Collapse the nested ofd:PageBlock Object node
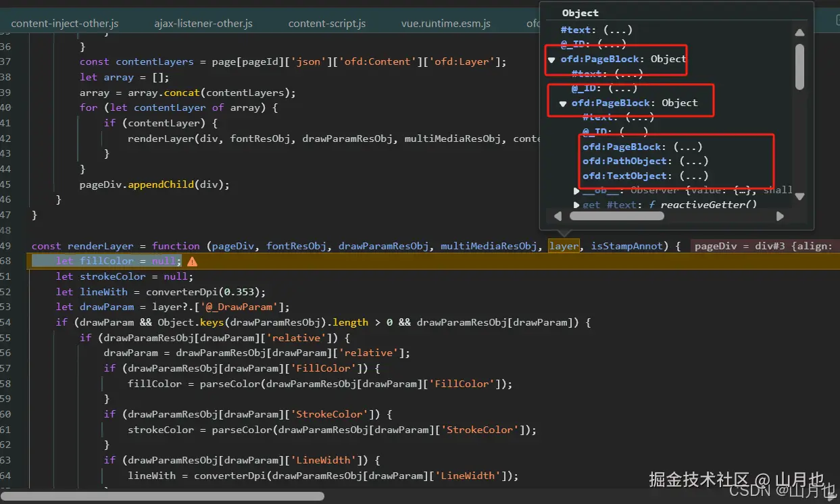This screenshot has width=840, height=504. (x=563, y=103)
